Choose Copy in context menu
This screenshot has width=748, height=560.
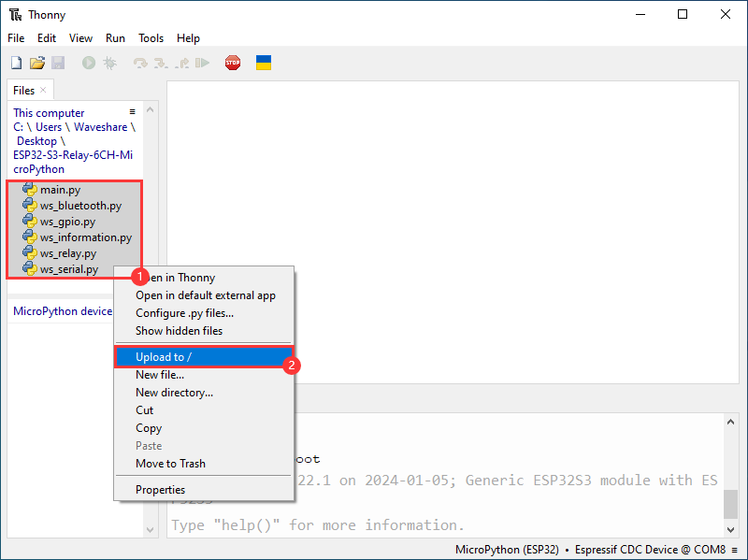(204, 428)
